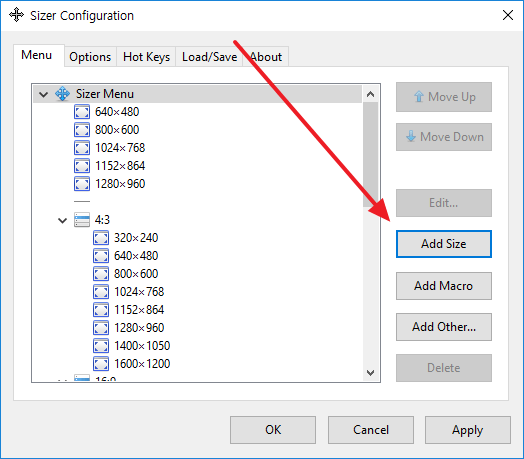Click Cancel to discard changes
This screenshot has height=459, width=524.
pyautogui.click(x=371, y=430)
